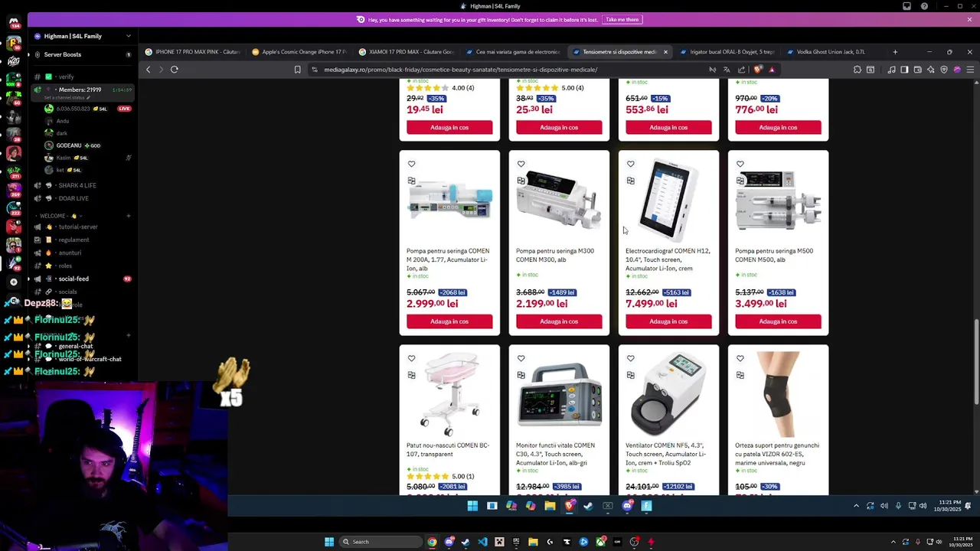Screen dimensions: 980x551
Task: Open Windows Start menu in taskbar
Action: tap(329, 542)
